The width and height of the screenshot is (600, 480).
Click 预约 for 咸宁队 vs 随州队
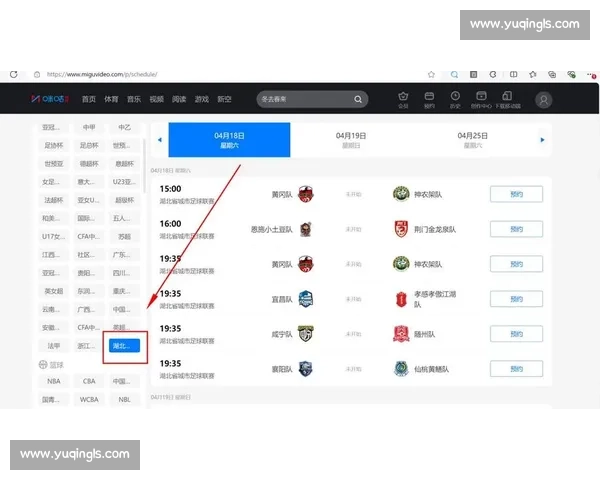click(x=516, y=334)
